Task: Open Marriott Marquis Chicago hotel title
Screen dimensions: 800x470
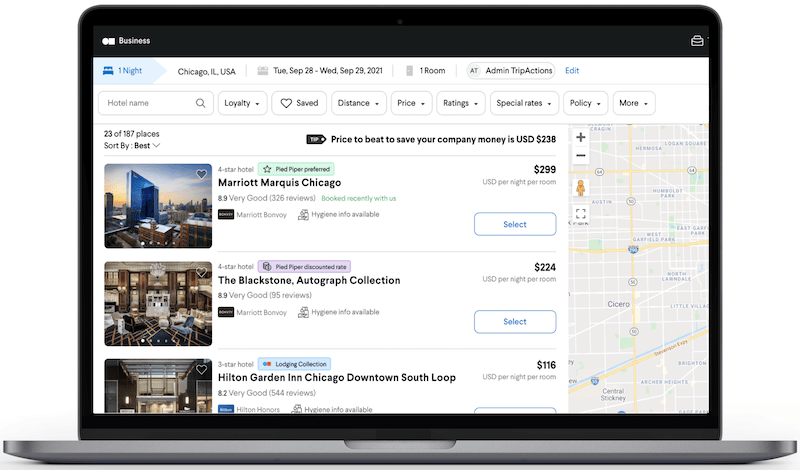Action: pyautogui.click(x=280, y=183)
